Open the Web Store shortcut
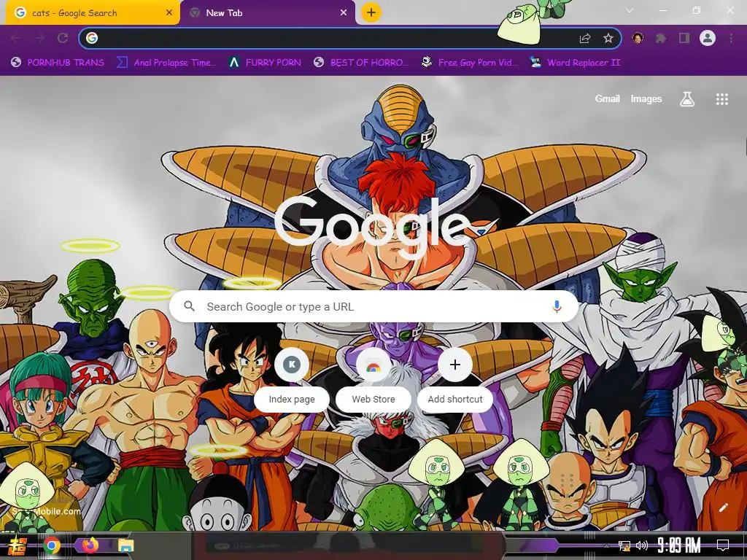Screen dimensions: 747x560 tap(373, 379)
